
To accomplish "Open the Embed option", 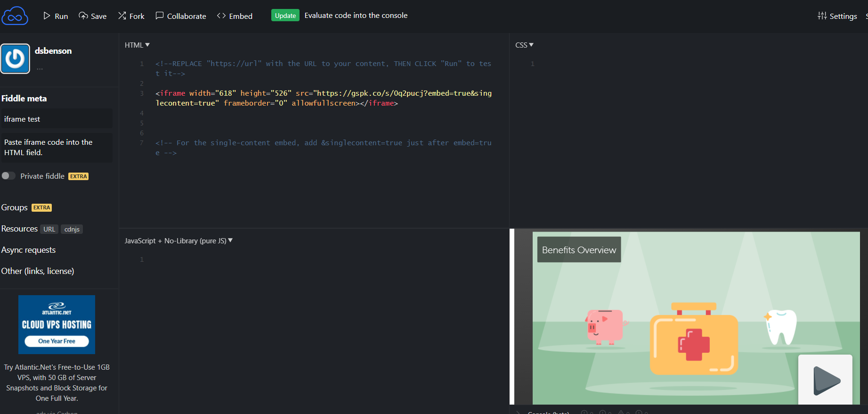I will pyautogui.click(x=235, y=16).
